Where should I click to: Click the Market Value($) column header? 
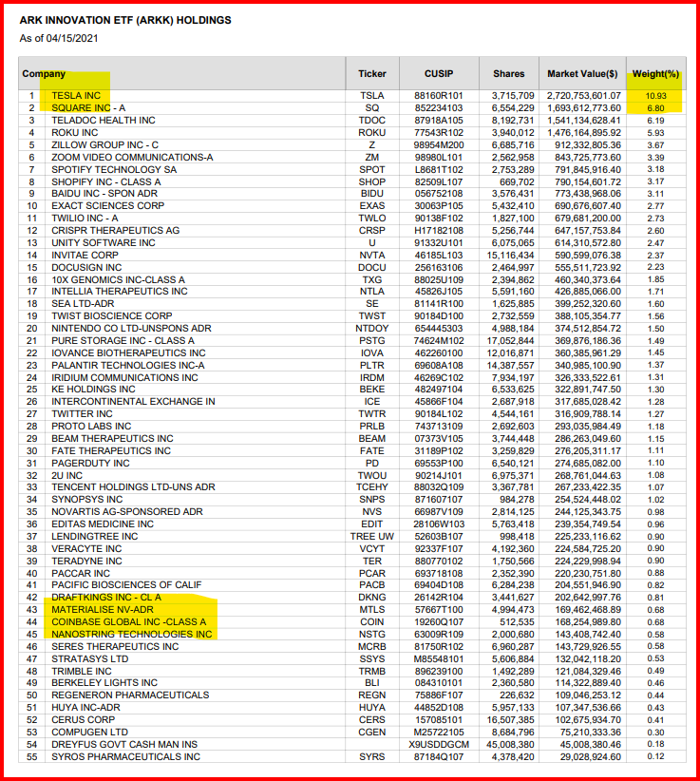coord(582,74)
